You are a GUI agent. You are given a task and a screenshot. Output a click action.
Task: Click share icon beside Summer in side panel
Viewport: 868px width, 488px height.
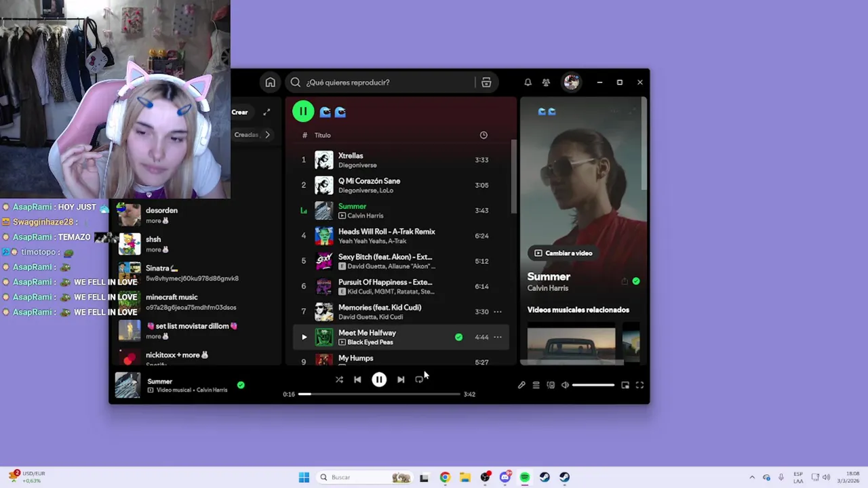tap(624, 281)
